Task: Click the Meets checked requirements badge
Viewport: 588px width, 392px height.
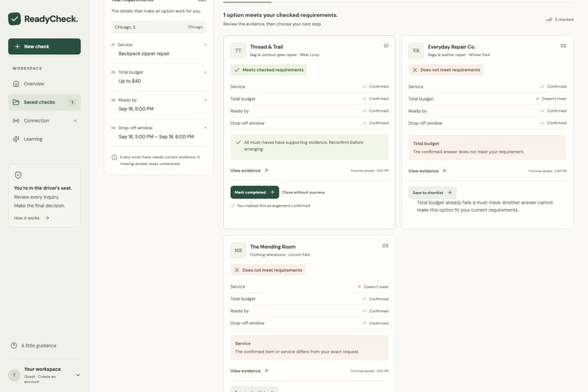Action: coord(268,70)
